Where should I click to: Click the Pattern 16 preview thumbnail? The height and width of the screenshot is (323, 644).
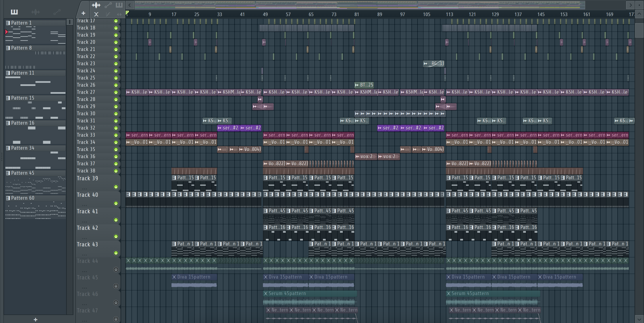click(36, 135)
